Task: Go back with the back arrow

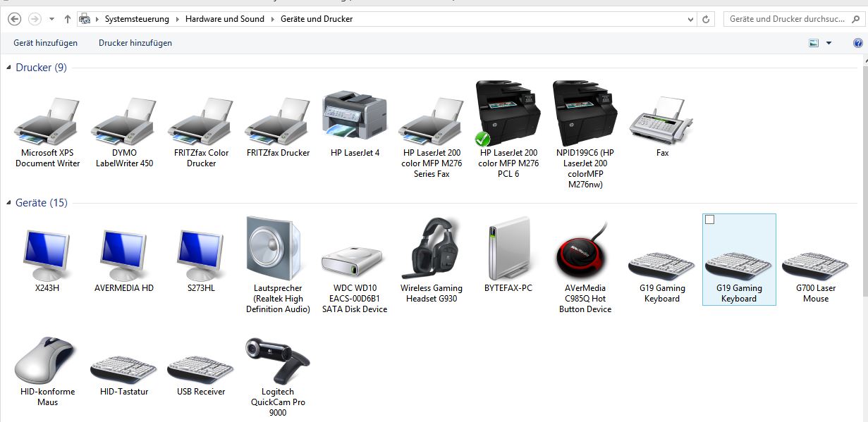Action: 14,19
